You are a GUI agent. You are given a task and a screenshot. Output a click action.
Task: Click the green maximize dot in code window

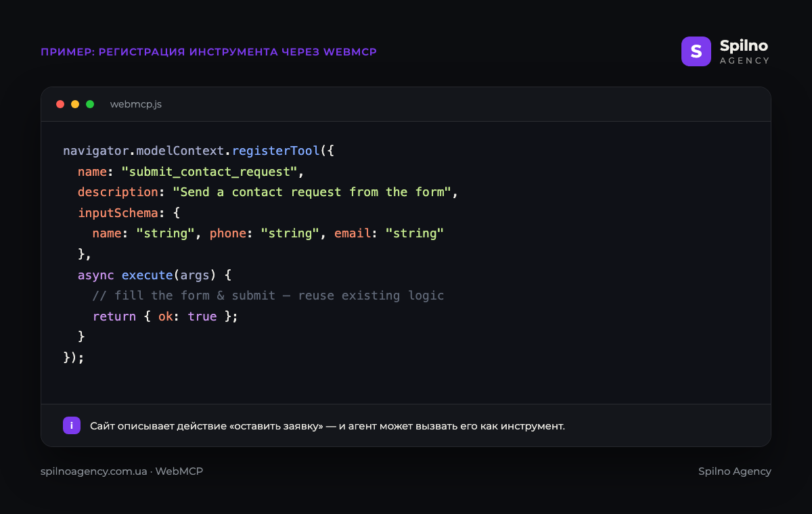90,104
